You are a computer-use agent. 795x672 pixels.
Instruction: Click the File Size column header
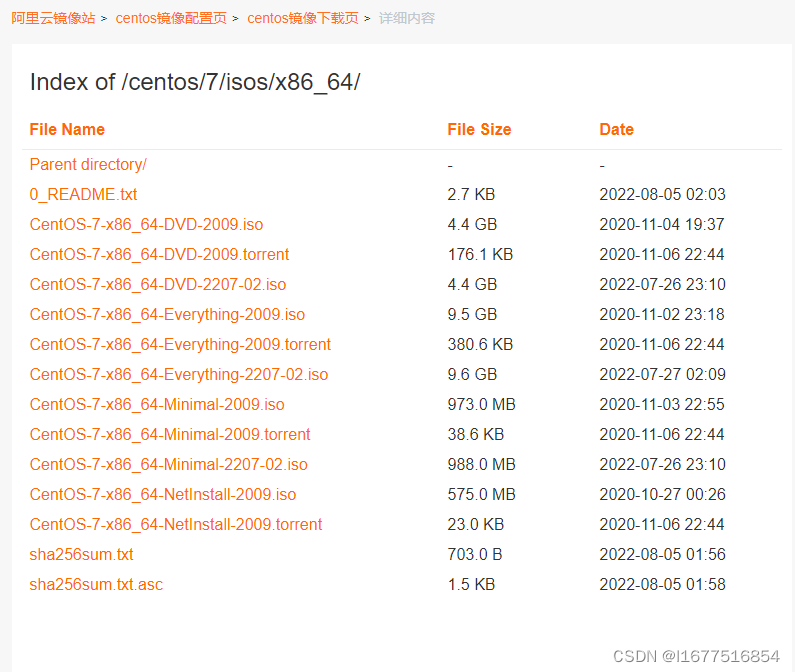(479, 129)
